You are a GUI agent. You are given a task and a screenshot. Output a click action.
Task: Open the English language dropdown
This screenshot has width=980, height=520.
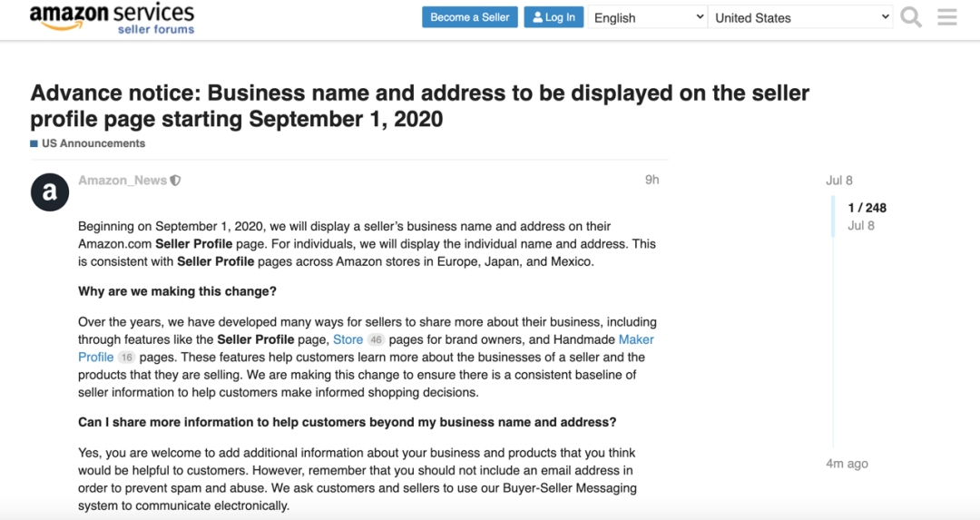pyautogui.click(x=648, y=17)
